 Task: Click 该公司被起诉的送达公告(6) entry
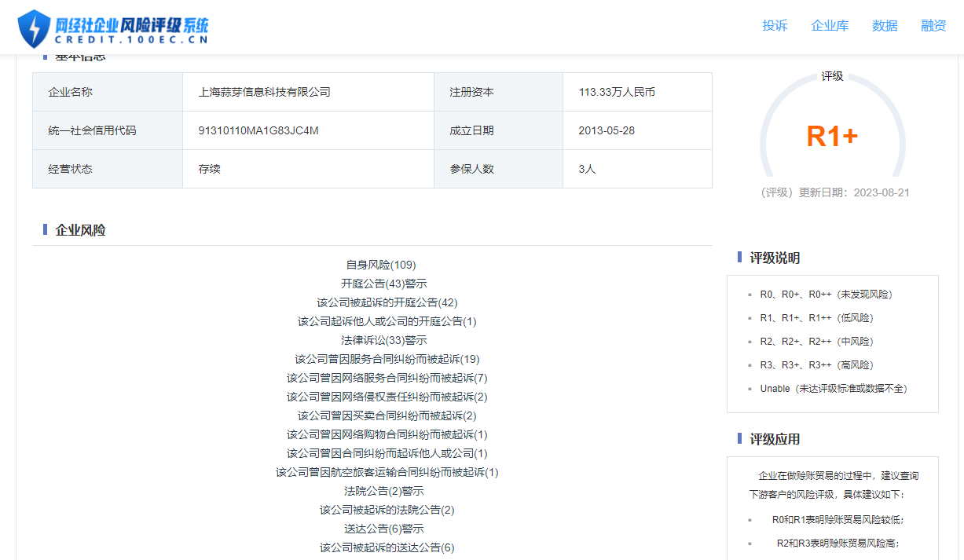point(387,547)
